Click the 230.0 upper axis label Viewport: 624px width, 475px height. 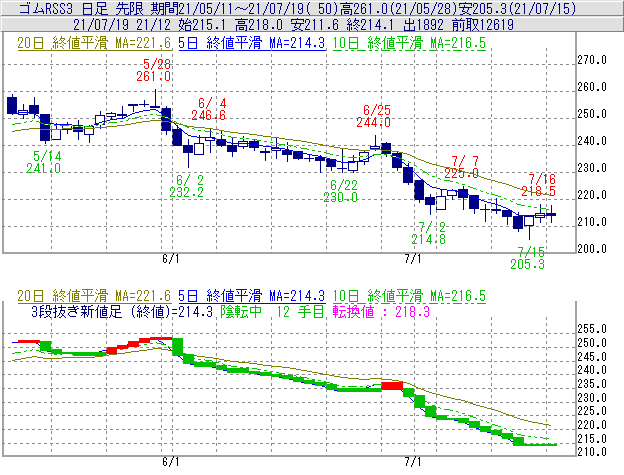592,168
